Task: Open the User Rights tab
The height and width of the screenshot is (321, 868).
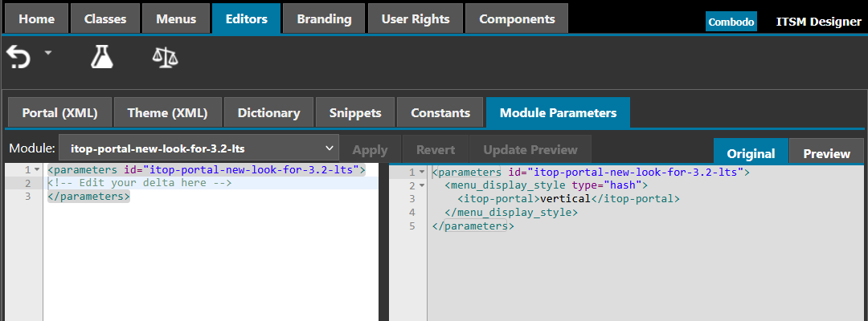Action: click(415, 18)
